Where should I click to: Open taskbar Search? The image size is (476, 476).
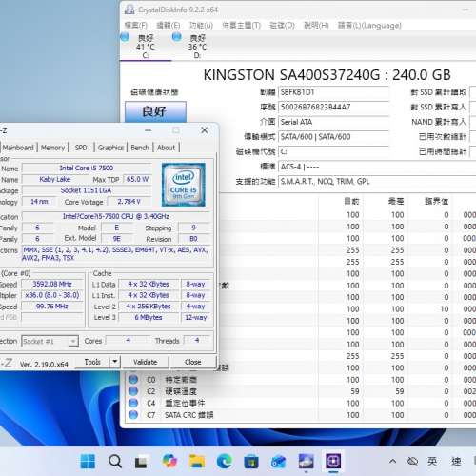click(115, 461)
